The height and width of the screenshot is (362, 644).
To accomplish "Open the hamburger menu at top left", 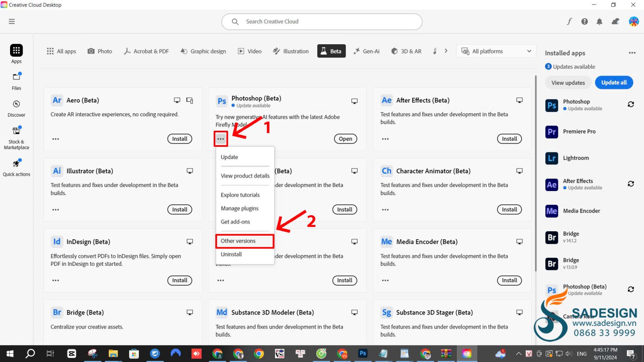I will coord(12,21).
